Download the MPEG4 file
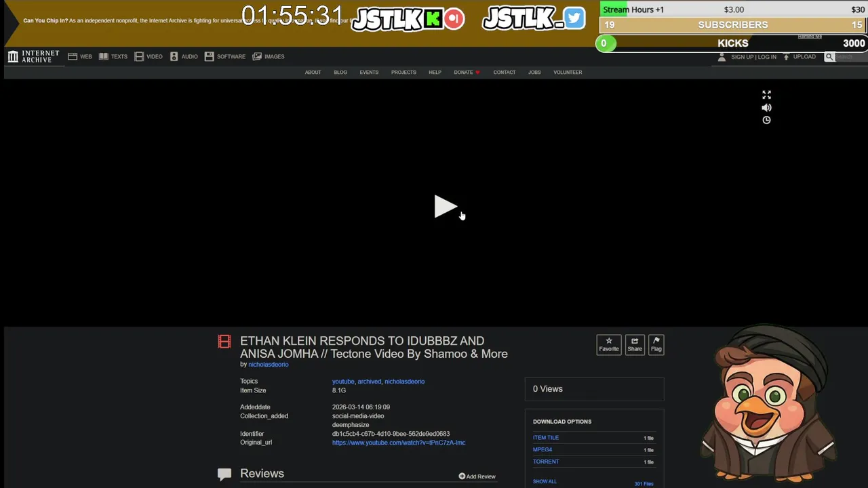 tap(542, 449)
